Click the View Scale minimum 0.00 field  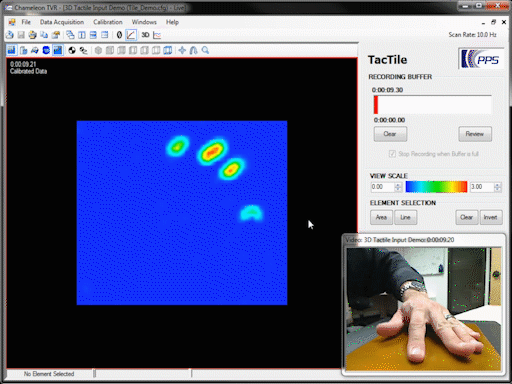point(382,187)
